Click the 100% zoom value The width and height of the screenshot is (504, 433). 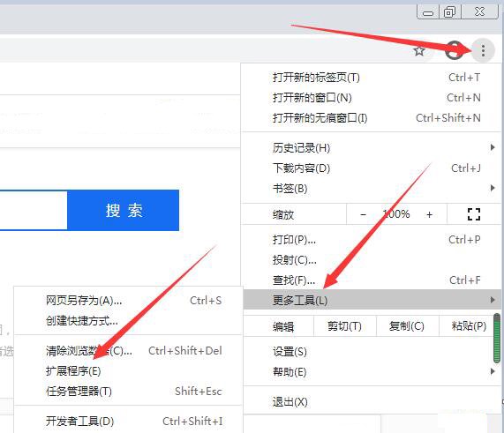click(396, 214)
